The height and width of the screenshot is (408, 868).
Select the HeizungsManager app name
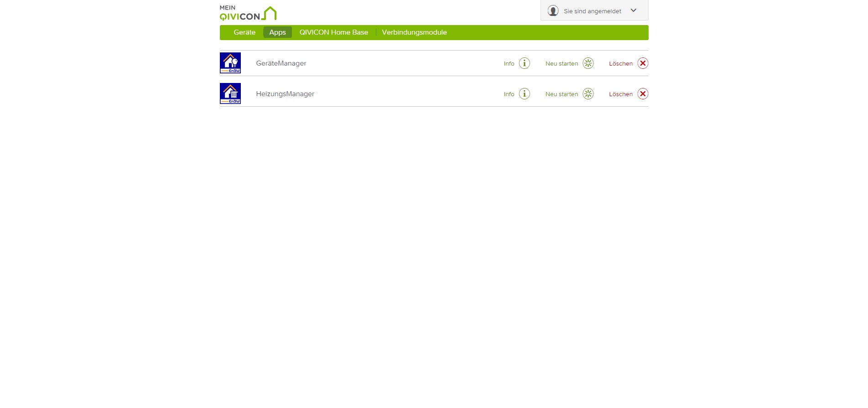click(x=285, y=94)
